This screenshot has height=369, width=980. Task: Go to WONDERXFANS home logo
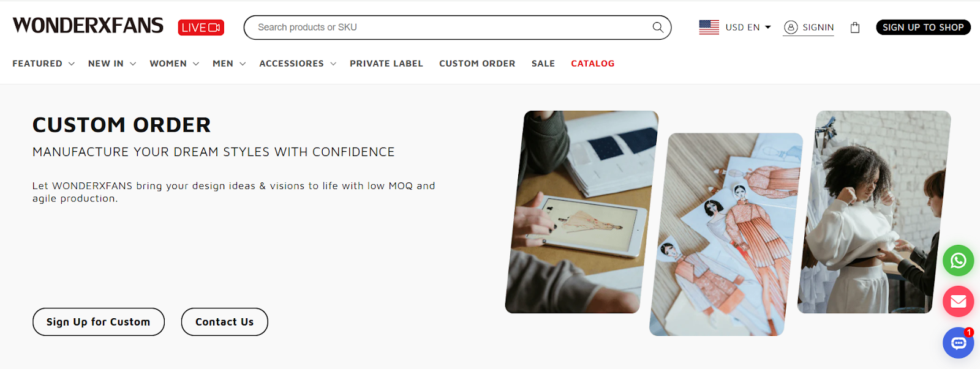[88, 26]
